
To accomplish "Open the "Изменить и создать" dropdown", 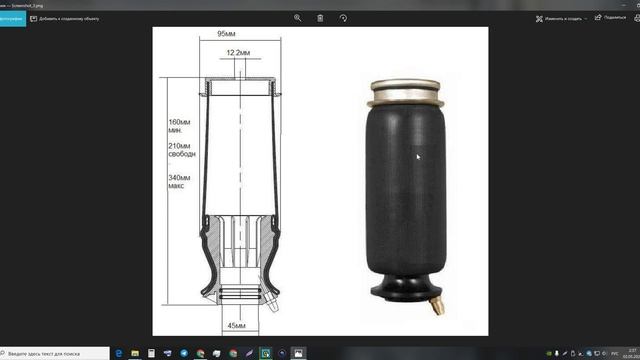I will (x=562, y=19).
